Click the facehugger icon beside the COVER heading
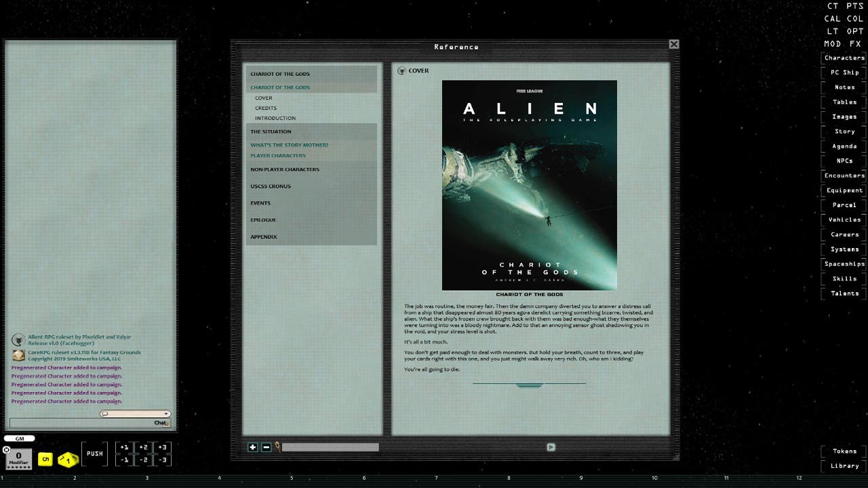Screen dimensions: 868x488 click(x=403, y=70)
